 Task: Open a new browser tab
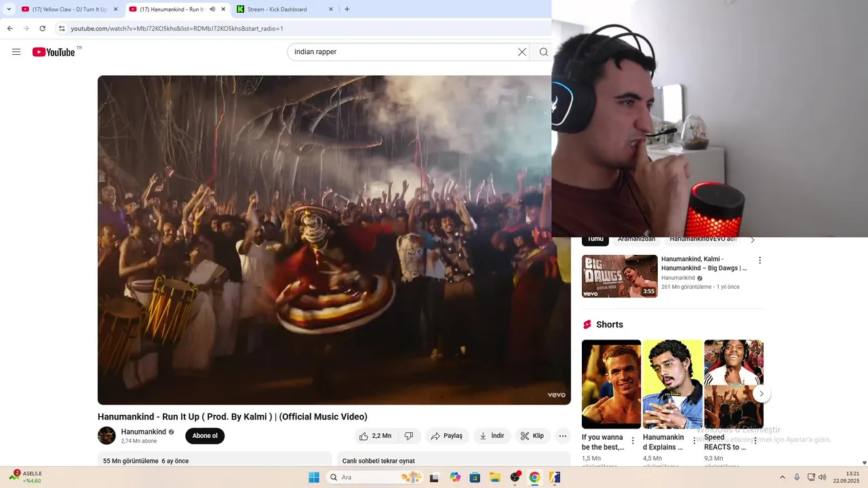pyautogui.click(x=347, y=9)
